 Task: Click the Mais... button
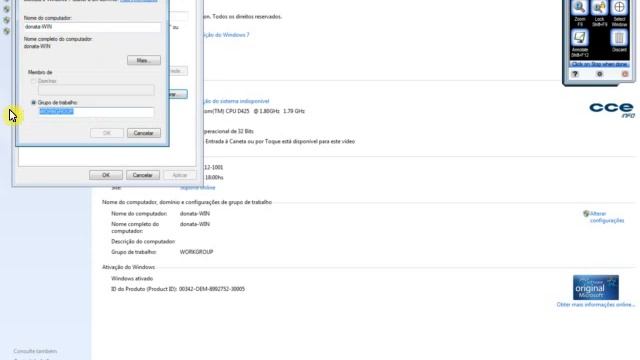point(144,60)
